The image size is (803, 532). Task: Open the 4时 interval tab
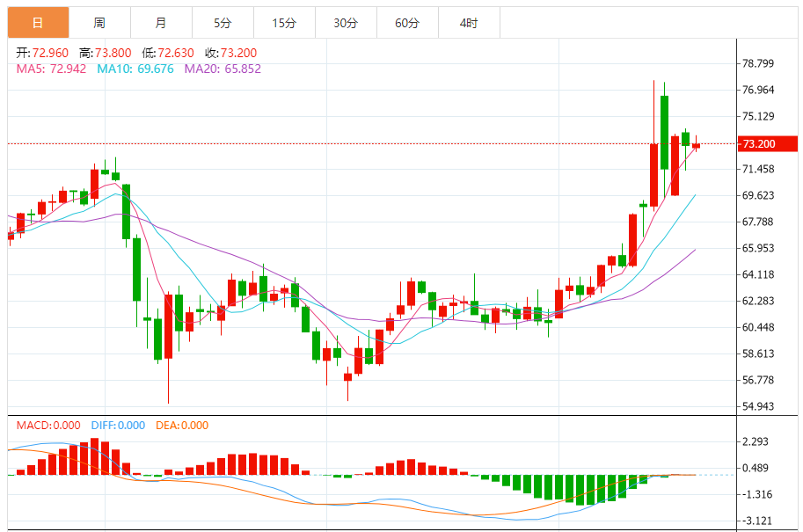[469, 23]
